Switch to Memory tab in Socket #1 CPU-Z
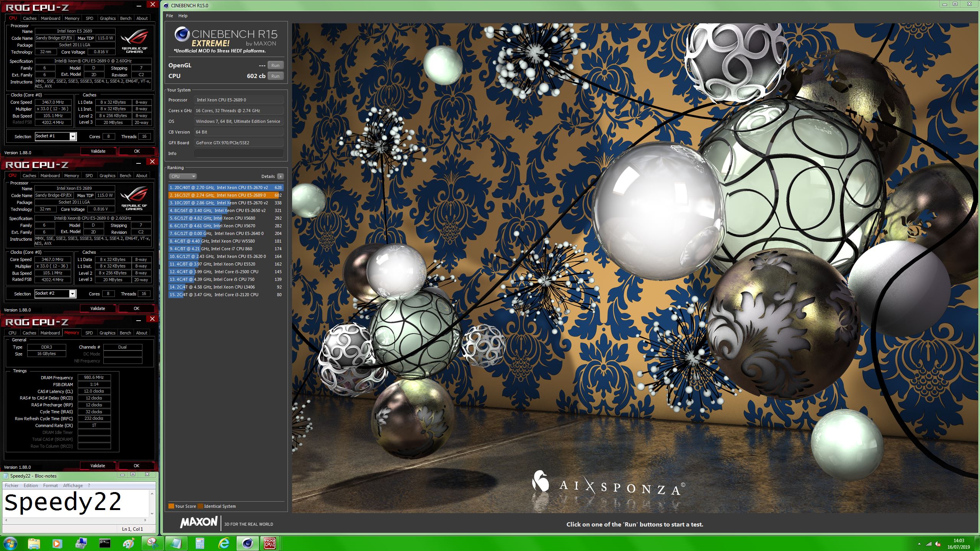This screenshot has height=551, width=980. tap(72, 18)
